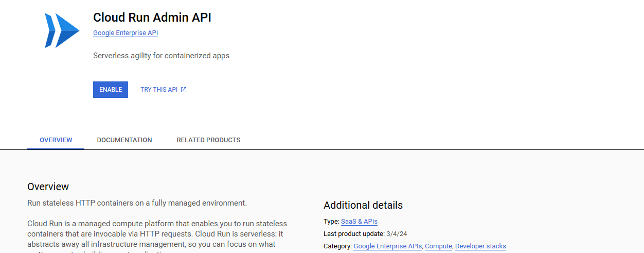The width and height of the screenshot is (644, 253).
Task: Click the Additional details heading
Action: 363,205
